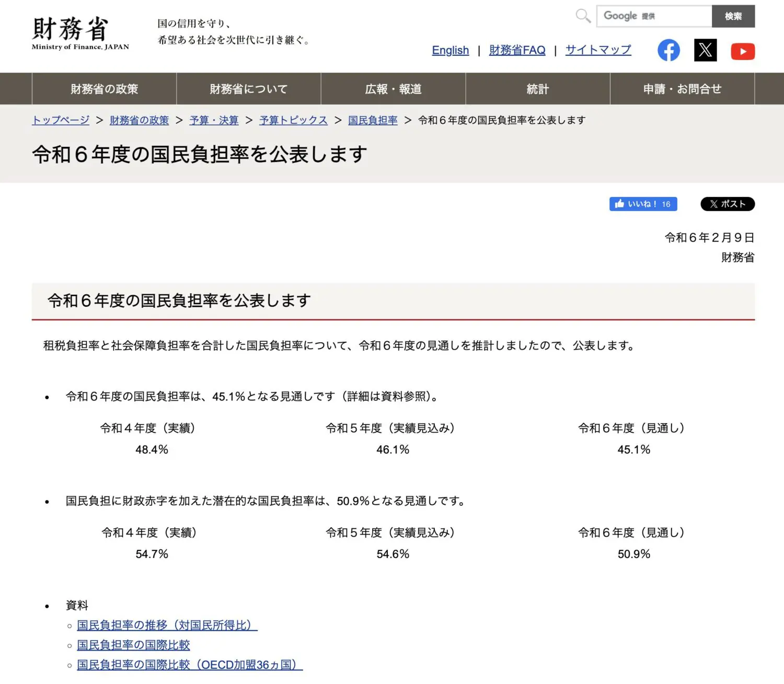This screenshot has width=784, height=684.
Task: Open the 財務省FAQ link
Action: [517, 50]
